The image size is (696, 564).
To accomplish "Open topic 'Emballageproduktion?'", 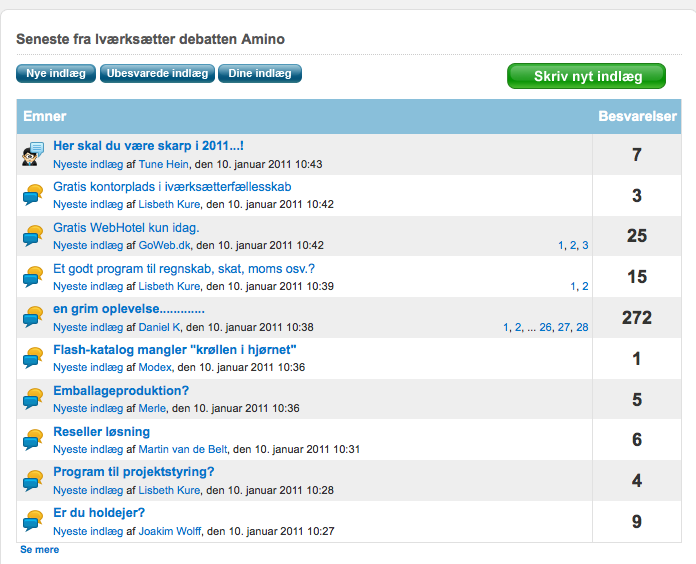I will click(x=121, y=390).
